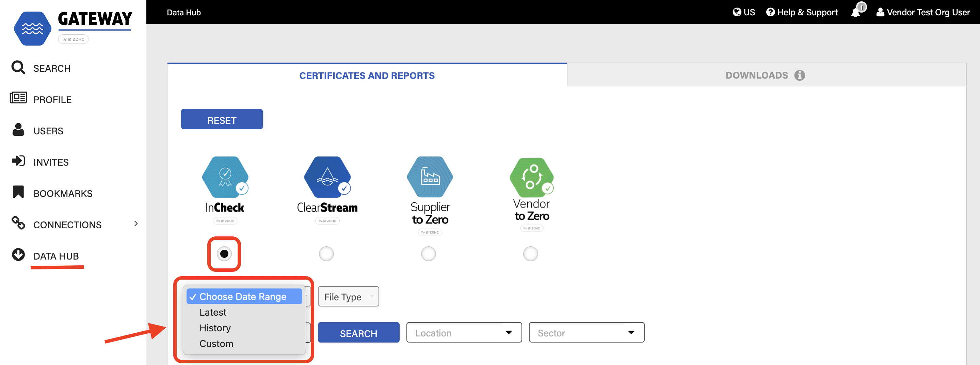Select the InCheck radio button
Image resolution: width=980 pixels, height=365 pixels.
(x=224, y=254)
